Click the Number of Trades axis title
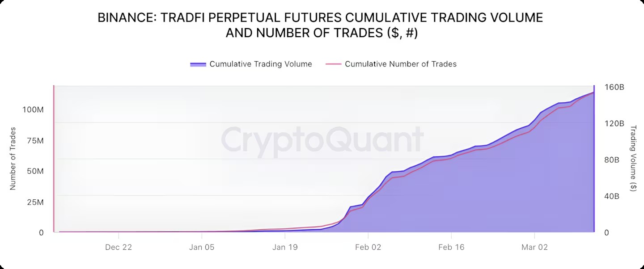The width and height of the screenshot is (644, 269). tap(13, 159)
